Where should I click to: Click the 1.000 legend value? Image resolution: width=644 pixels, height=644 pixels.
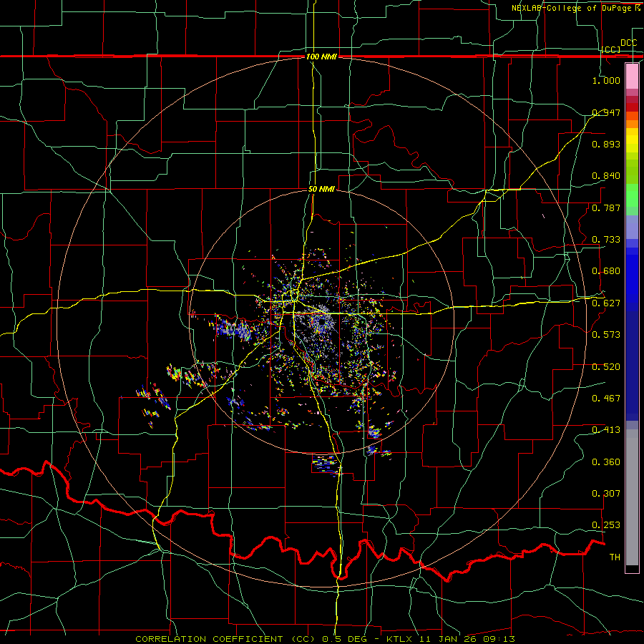pos(606,80)
